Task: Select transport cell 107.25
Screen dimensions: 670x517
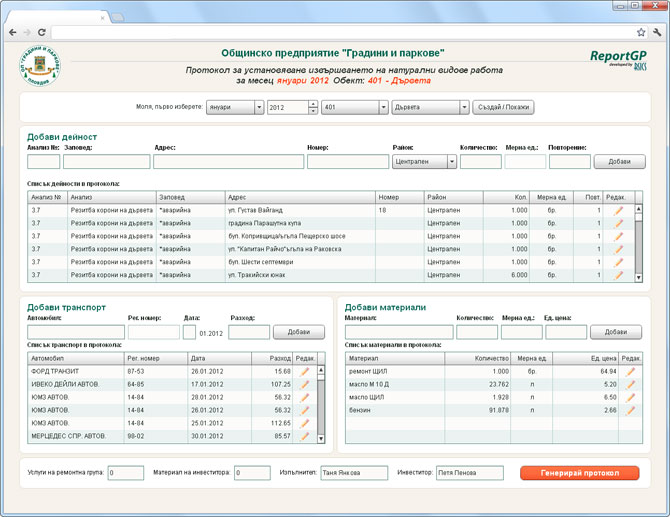Action: coord(272,385)
